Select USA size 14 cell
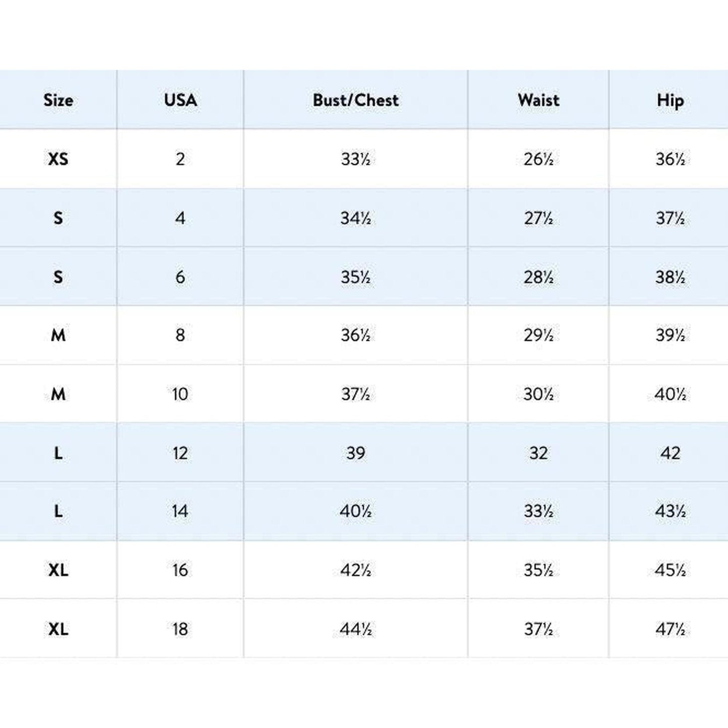The image size is (728, 728). (180, 511)
